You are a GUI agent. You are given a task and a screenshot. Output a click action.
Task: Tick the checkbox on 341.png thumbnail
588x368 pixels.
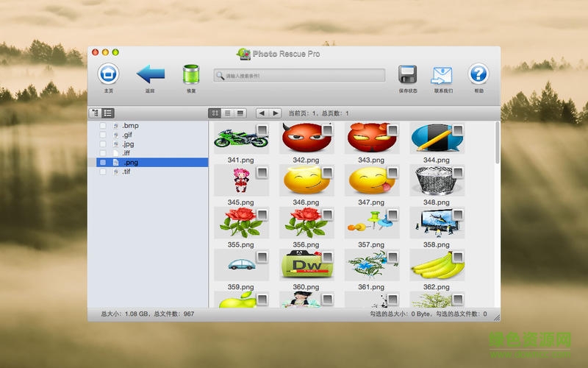coord(262,130)
